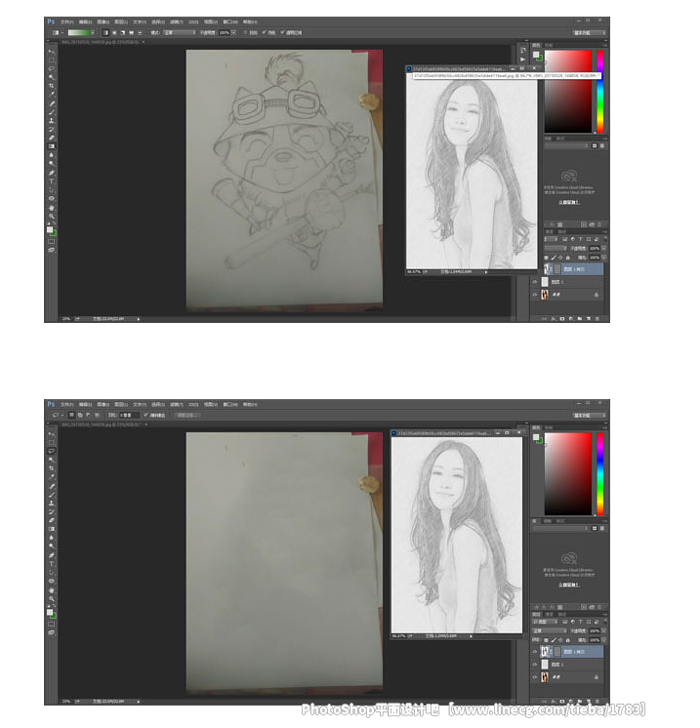Select Crop tool in the Teemo sketch window
700x728 pixels.
click(x=51, y=86)
